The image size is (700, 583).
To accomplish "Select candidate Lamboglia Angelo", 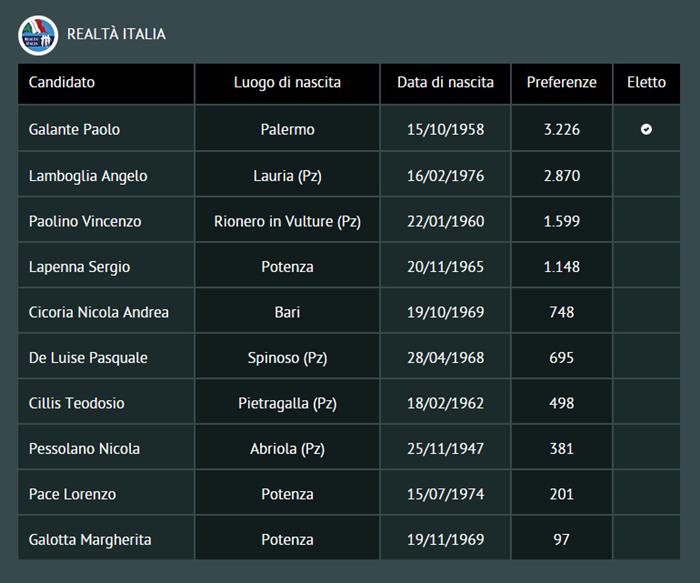I will pos(88,176).
